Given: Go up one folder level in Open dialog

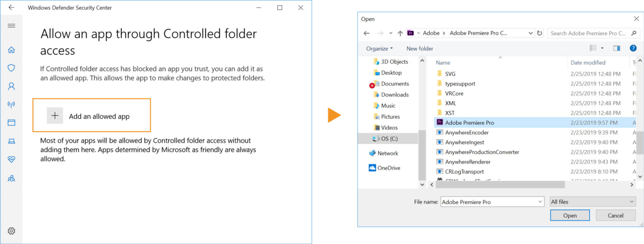Looking at the screenshot, I should pyautogui.click(x=400, y=33).
